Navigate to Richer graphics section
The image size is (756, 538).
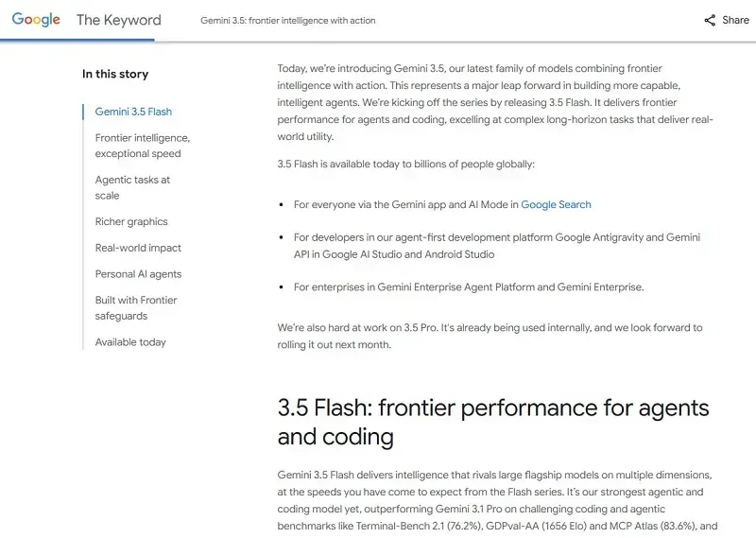click(x=131, y=221)
